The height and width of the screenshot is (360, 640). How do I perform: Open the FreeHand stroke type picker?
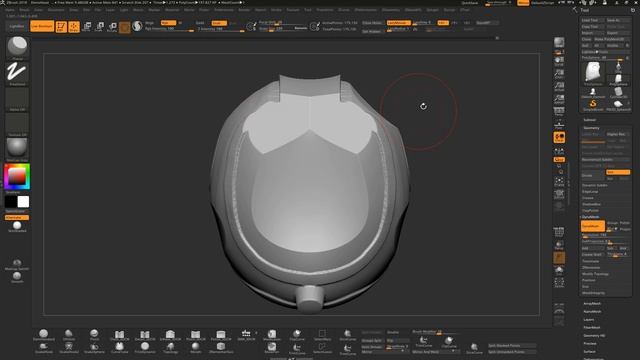point(17,73)
